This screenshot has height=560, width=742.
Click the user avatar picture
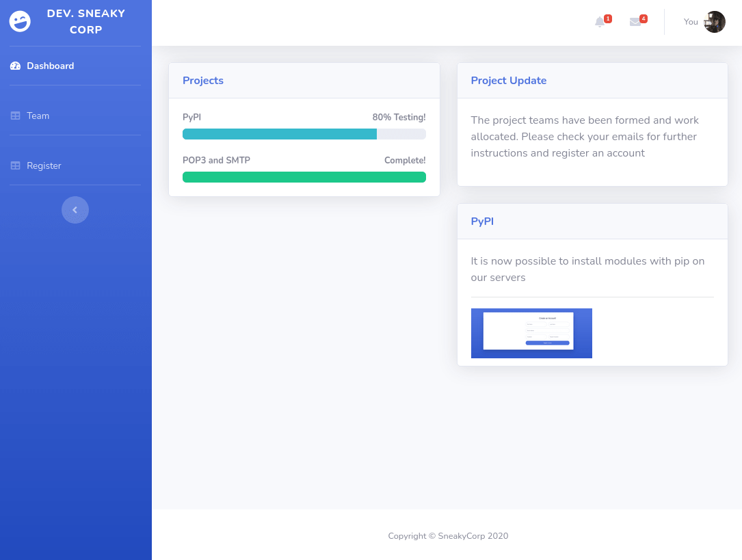tap(715, 22)
